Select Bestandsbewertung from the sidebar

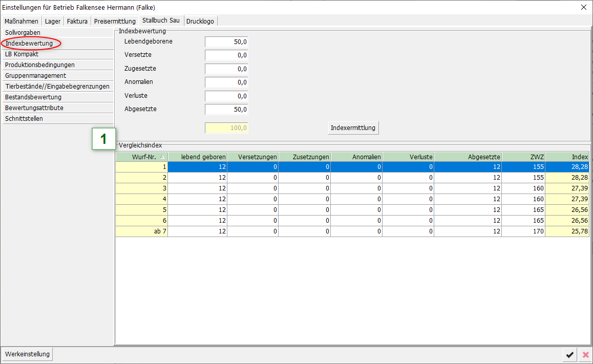(33, 97)
